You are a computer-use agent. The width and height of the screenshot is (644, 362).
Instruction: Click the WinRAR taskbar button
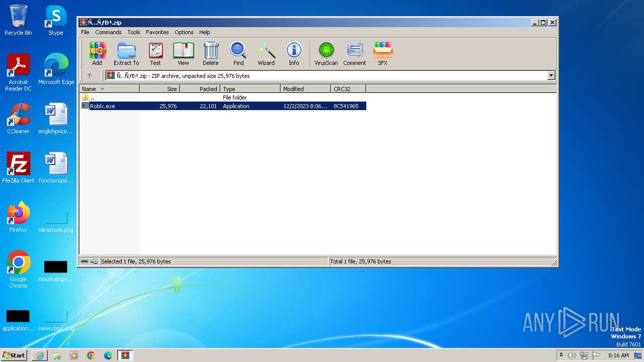click(x=125, y=355)
